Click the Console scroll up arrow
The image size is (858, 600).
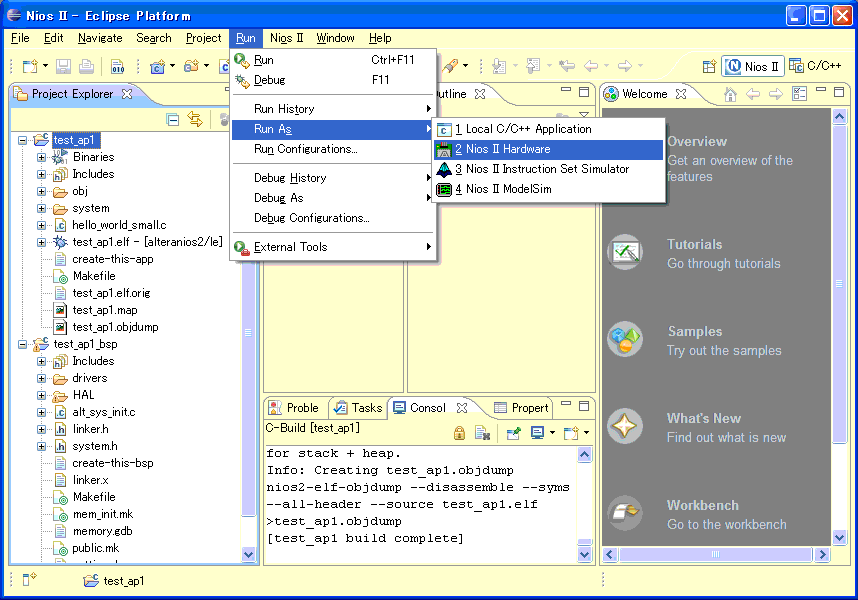click(584, 455)
